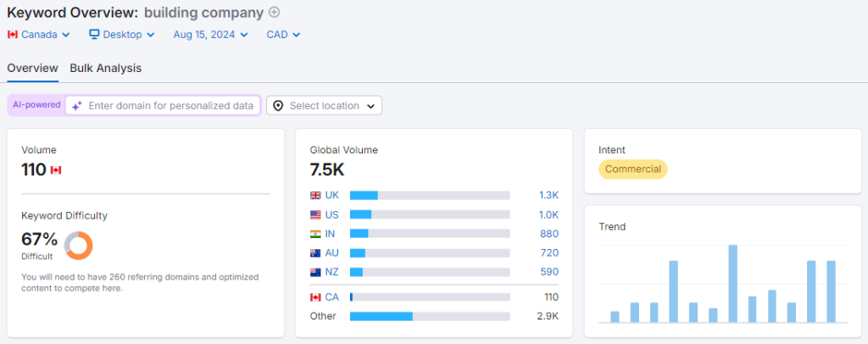Click the 1.3K UK volume link
This screenshot has width=868, height=344.
tap(548, 195)
